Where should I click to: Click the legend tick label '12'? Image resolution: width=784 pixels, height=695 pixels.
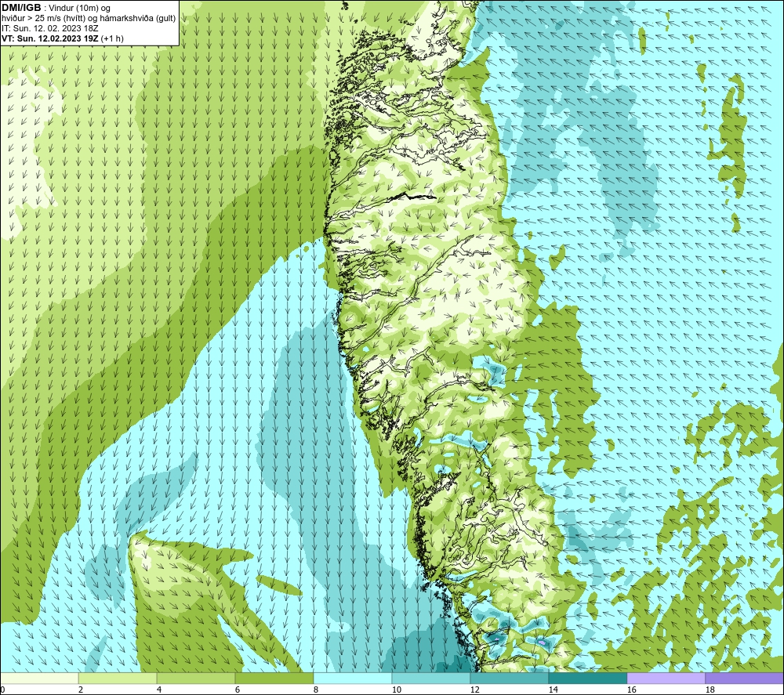(x=475, y=690)
